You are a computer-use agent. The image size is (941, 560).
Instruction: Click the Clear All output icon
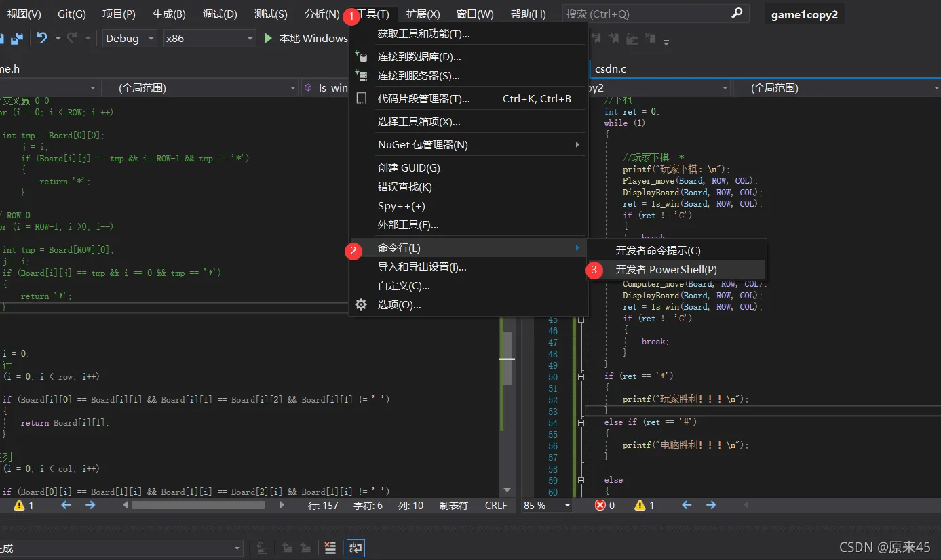(x=330, y=547)
